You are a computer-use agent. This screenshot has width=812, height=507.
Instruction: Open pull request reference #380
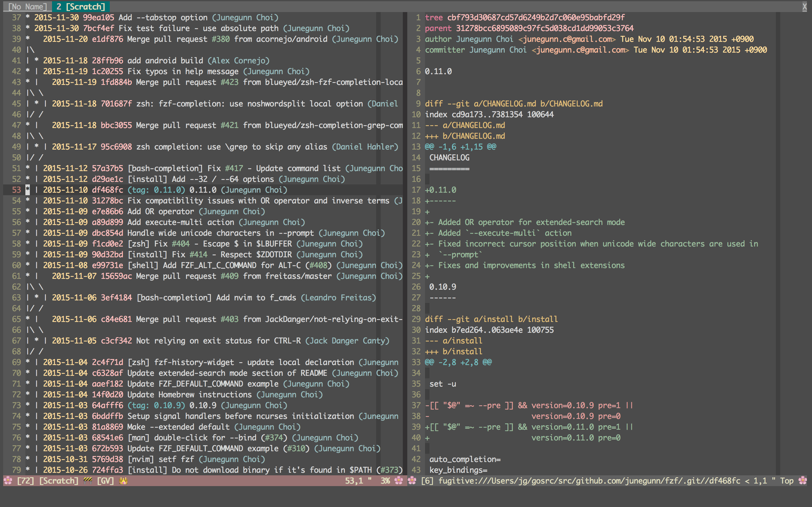pos(221,39)
